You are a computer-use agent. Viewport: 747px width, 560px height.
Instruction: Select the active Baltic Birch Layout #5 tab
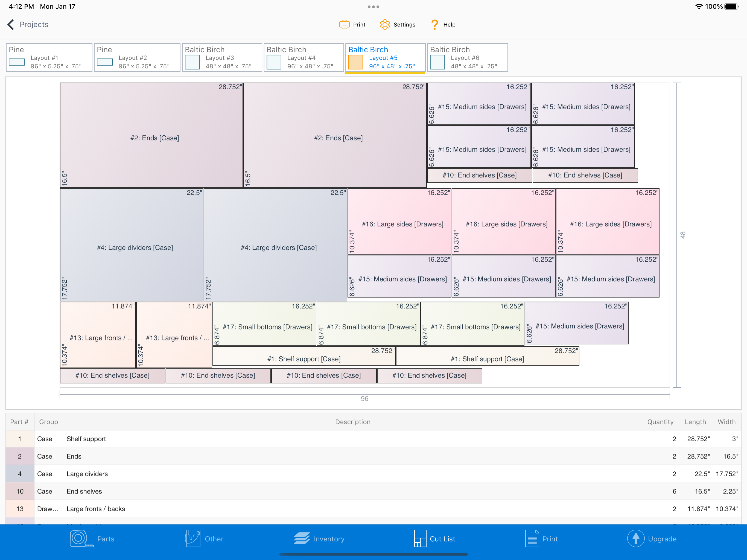click(385, 57)
